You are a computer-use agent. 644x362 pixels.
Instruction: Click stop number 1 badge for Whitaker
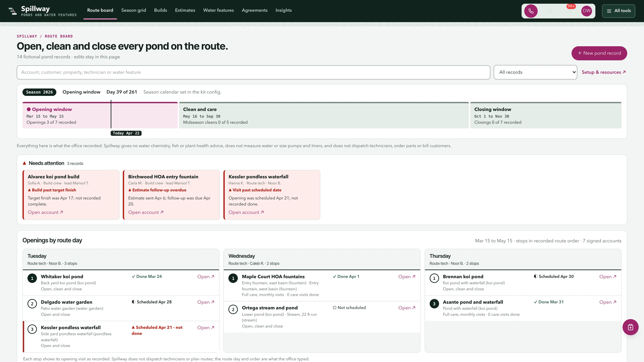32,278
